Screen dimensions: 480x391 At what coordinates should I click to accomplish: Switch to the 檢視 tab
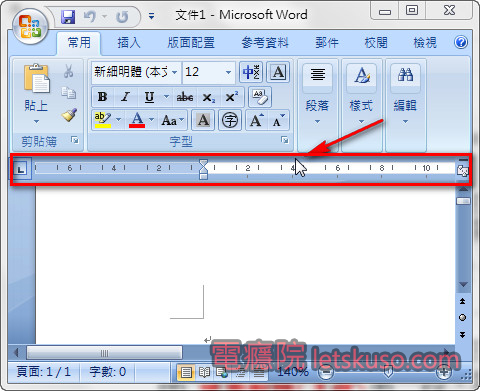[425, 43]
